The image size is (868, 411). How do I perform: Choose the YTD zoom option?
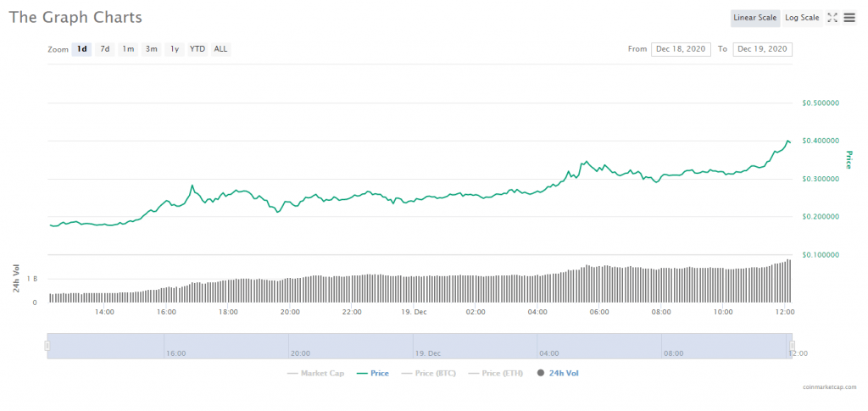pyautogui.click(x=198, y=49)
